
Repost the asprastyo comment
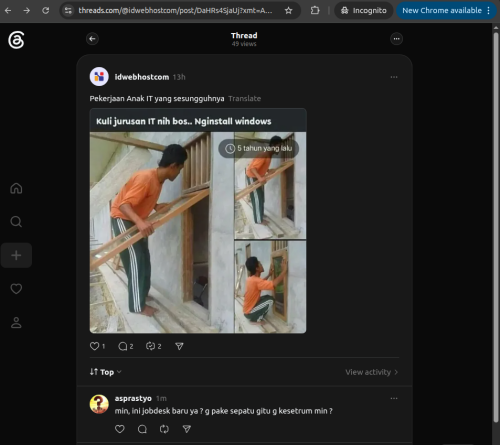click(x=164, y=429)
